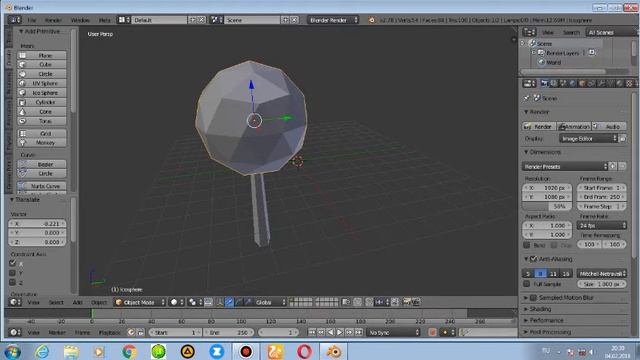
Task: Open the 3D view Object menu
Action: coord(99,302)
